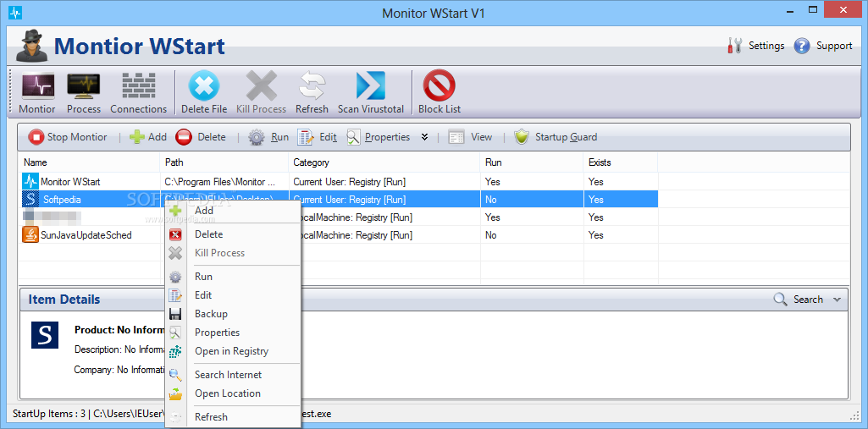Viewport: 868px width, 429px height.
Task: Choose Run from the context menu
Action: [x=233, y=277]
